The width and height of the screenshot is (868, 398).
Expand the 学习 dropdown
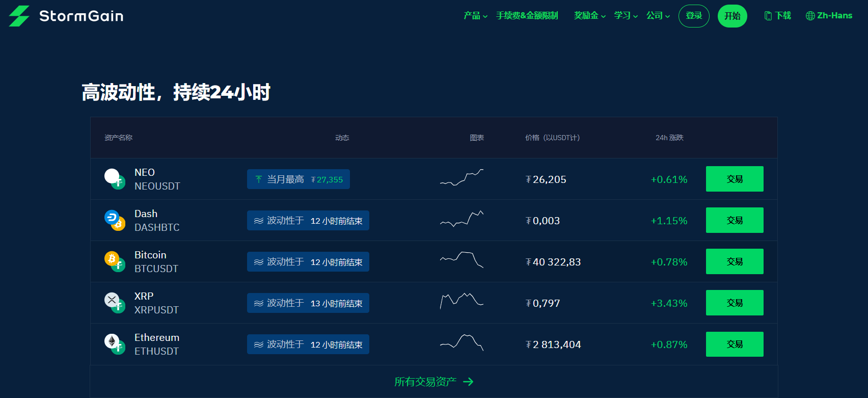click(x=626, y=16)
